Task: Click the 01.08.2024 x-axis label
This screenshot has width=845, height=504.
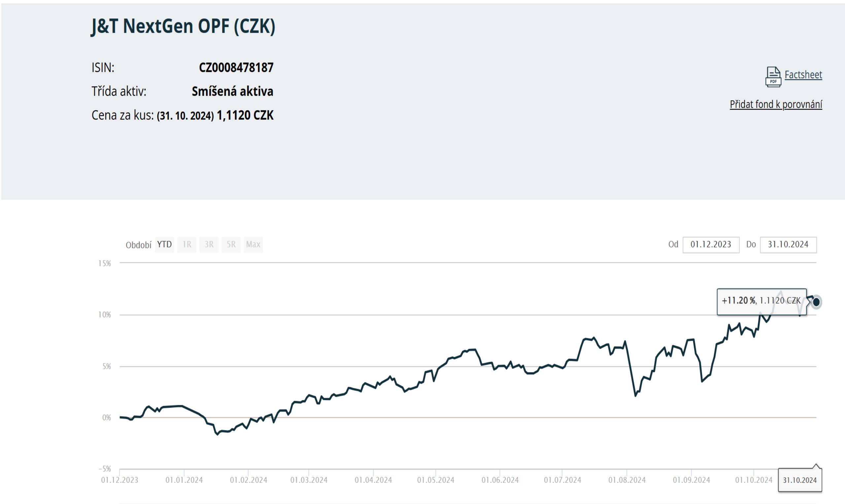Action: point(627,480)
